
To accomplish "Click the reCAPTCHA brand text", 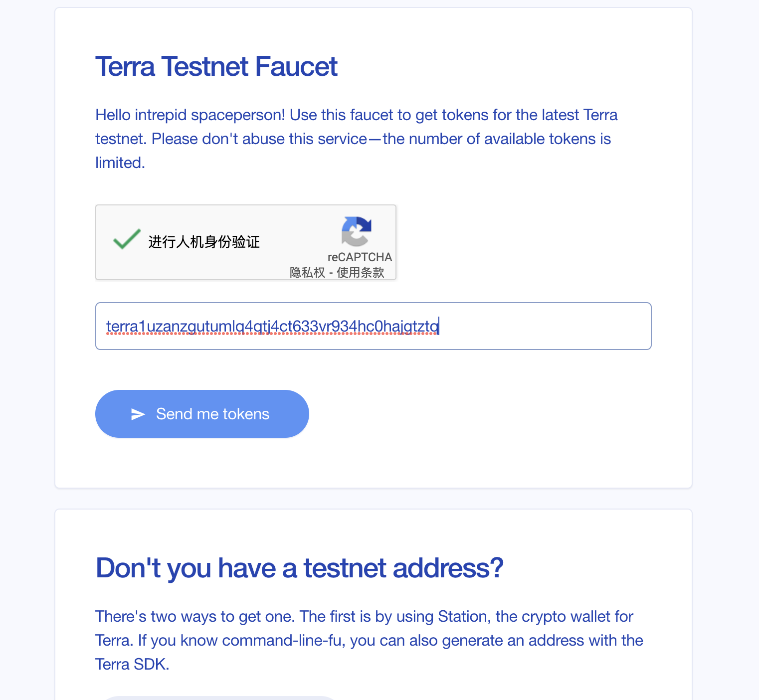I will click(x=360, y=257).
